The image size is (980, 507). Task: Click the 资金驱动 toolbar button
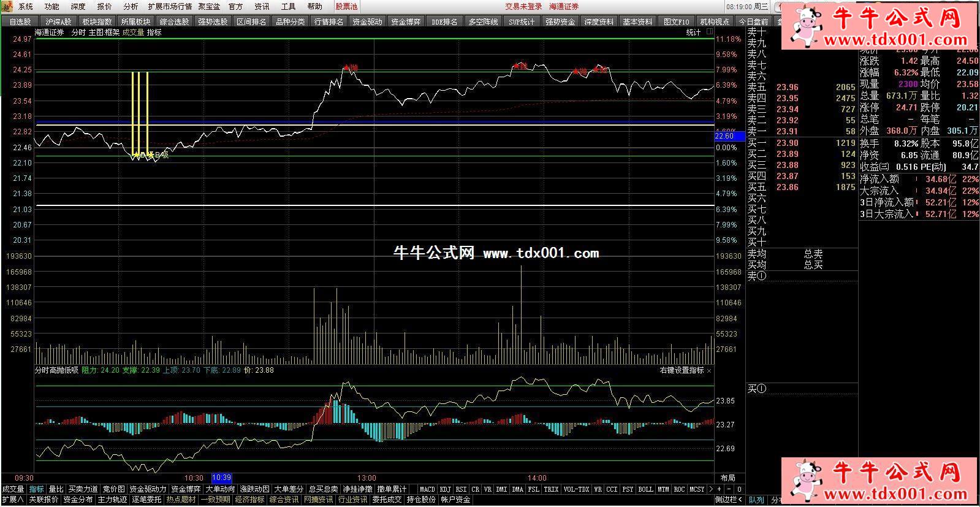[x=367, y=21]
